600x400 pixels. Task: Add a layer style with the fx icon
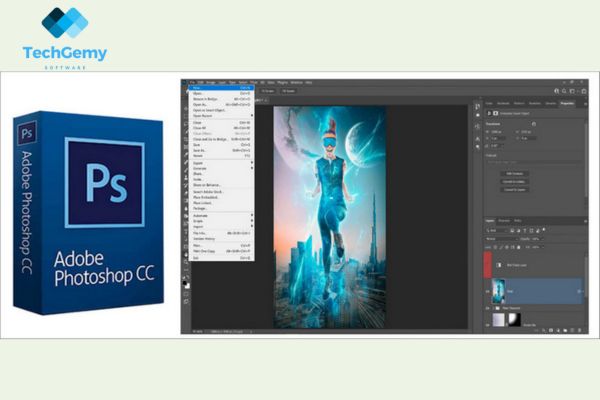(x=544, y=330)
